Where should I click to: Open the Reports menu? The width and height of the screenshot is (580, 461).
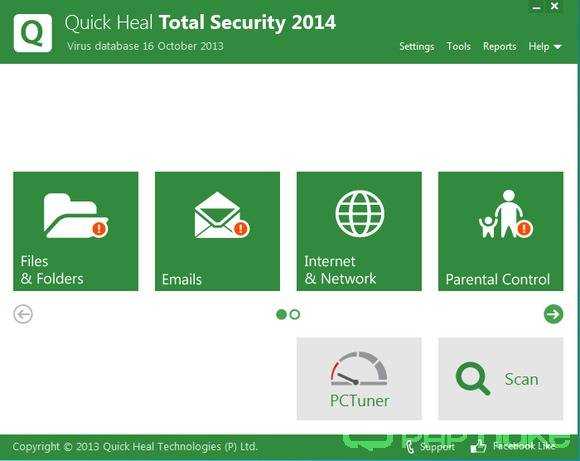pos(499,47)
